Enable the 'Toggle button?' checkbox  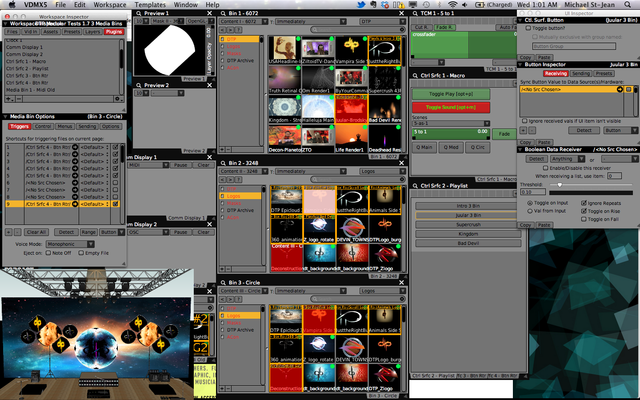[x=528, y=28]
